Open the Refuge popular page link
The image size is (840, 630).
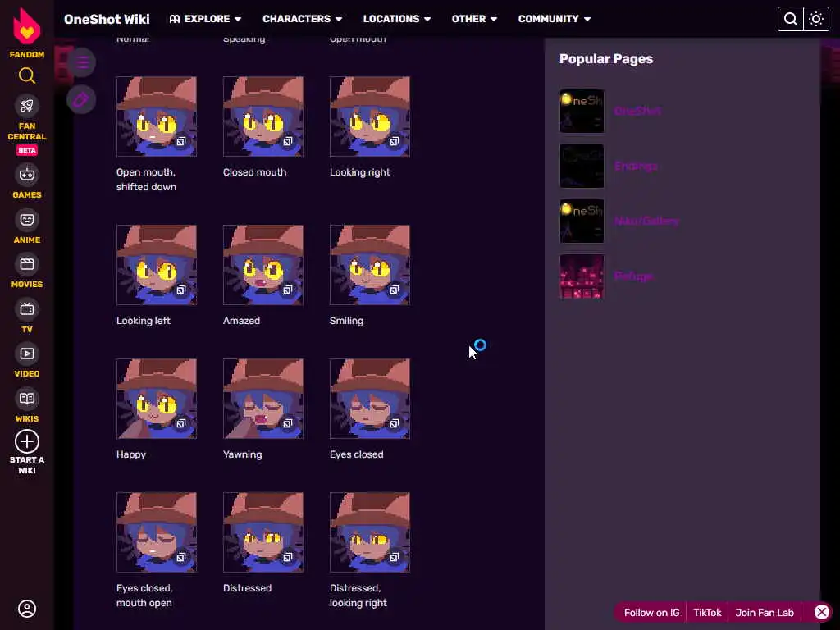point(633,276)
